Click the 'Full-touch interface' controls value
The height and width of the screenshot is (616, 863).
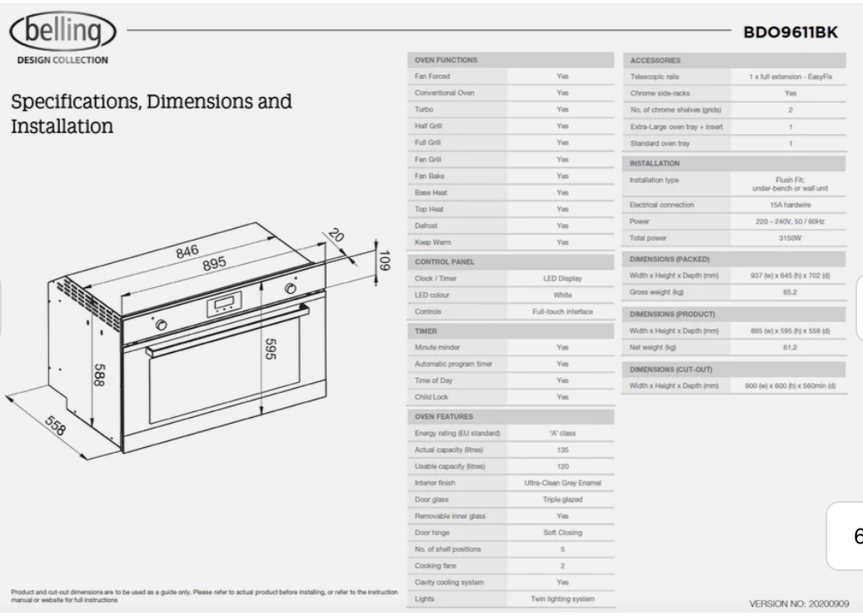(x=562, y=311)
